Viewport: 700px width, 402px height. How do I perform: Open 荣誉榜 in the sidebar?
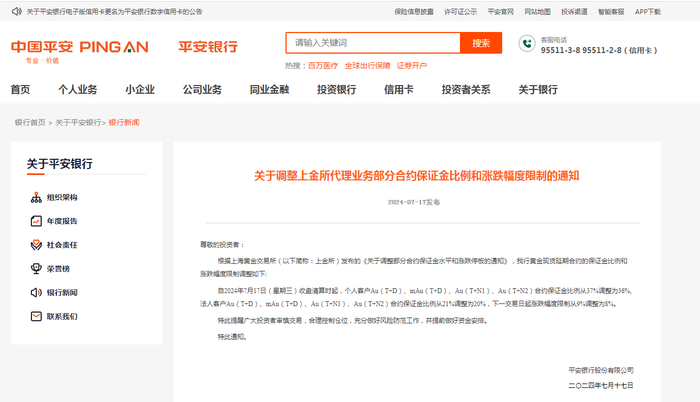[x=58, y=268]
